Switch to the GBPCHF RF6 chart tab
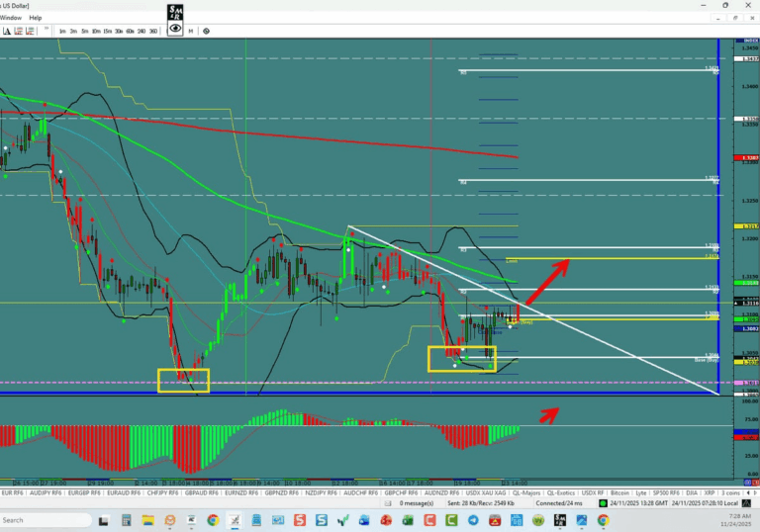 click(401, 492)
